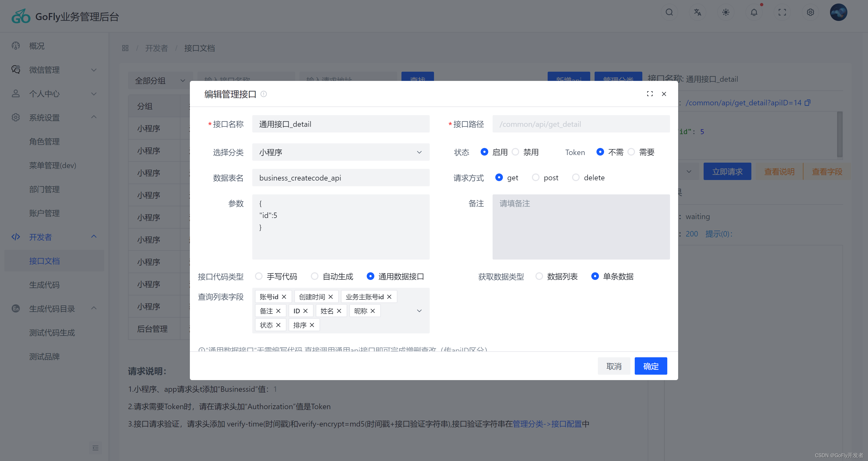Open the 选择分类 dropdown

click(x=341, y=152)
